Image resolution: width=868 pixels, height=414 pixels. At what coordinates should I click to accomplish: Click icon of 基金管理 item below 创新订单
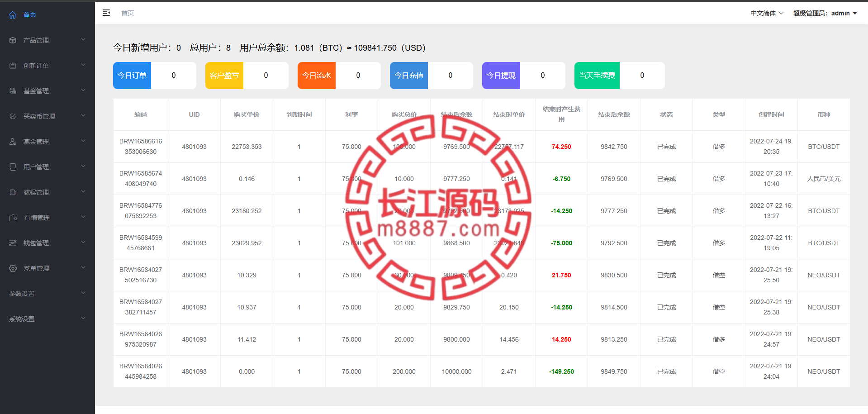tap(13, 91)
